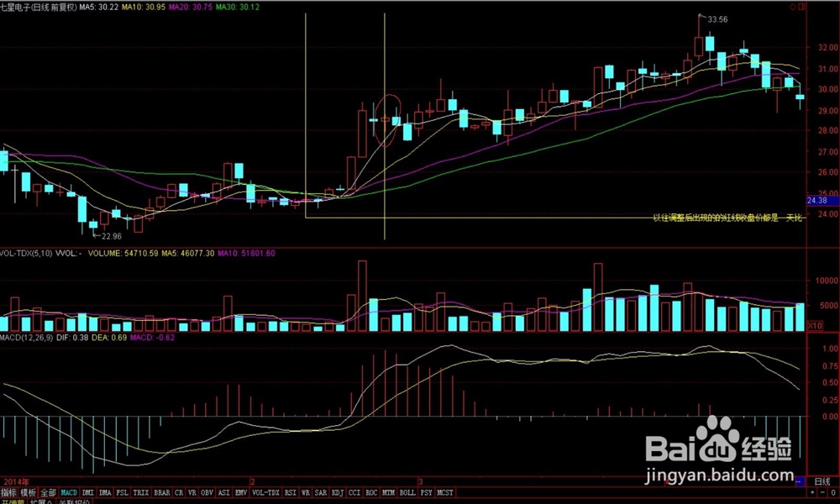Image resolution: width=840 pixels, height=504 pixels.
Task: Click the MA5: 30.22 label
Action: coord(99,7)
